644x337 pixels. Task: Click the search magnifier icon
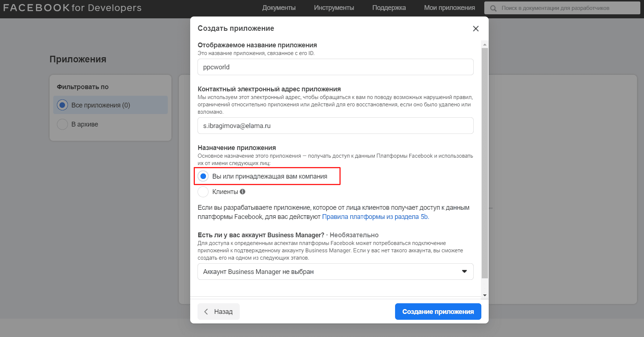pyautogui.click(x=493, y=8)
